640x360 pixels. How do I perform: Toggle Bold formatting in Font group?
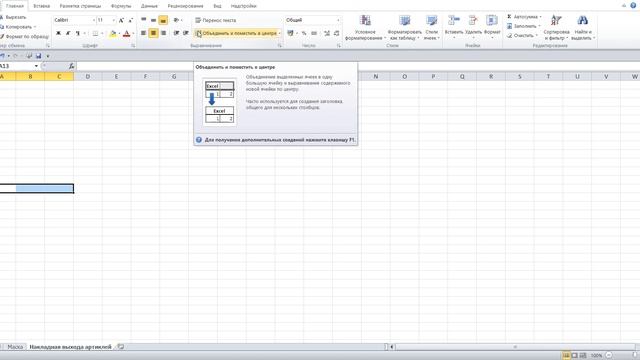tap(58, 33)
